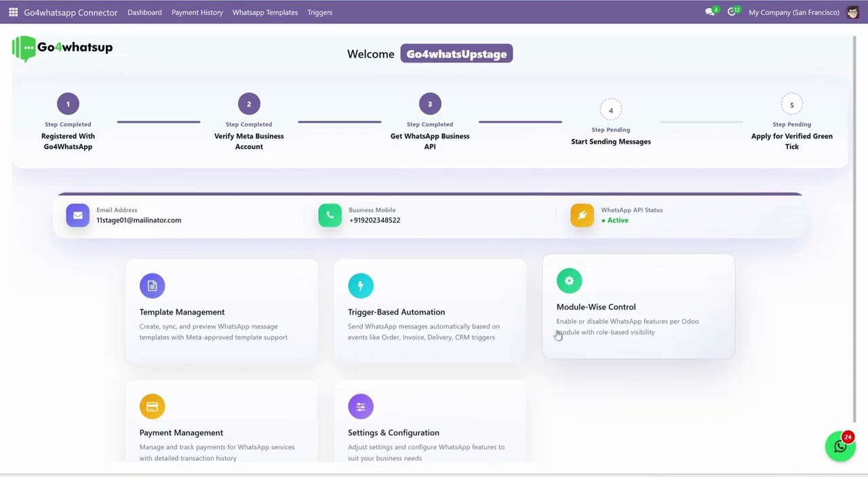Open the My Company (San Francisco) switcher
This screenshot has width=868, height=488.
pos(794,12)
